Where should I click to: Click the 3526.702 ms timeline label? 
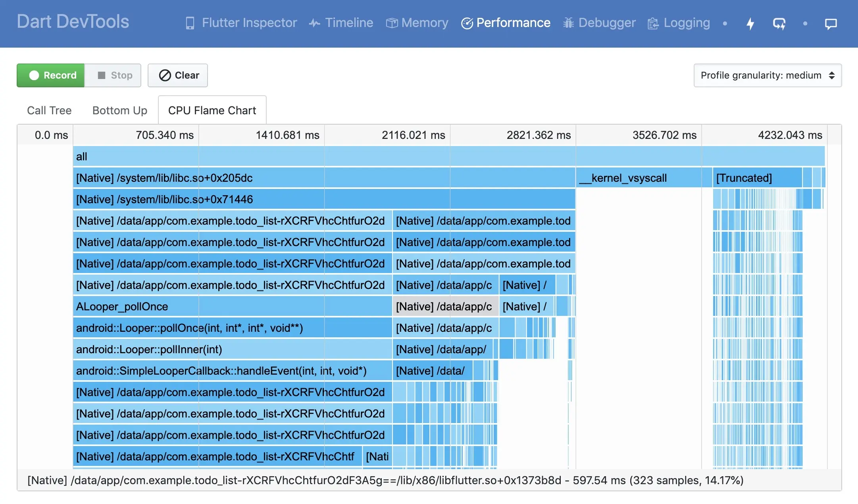tap(664, 135)
